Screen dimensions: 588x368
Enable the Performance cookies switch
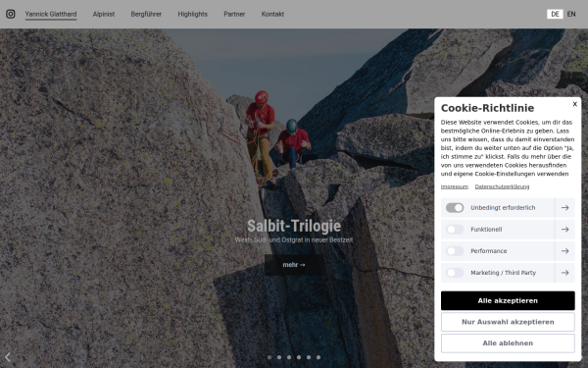click(455, 251)
